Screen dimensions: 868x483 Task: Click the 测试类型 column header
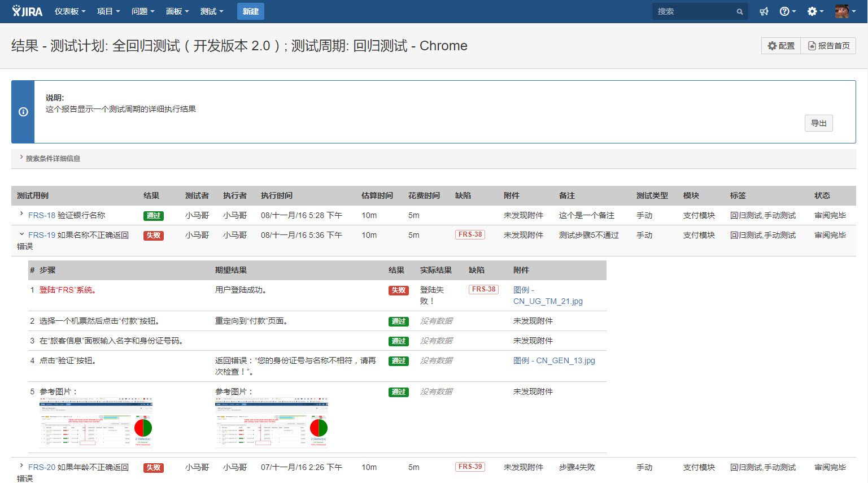pos(652,195)
